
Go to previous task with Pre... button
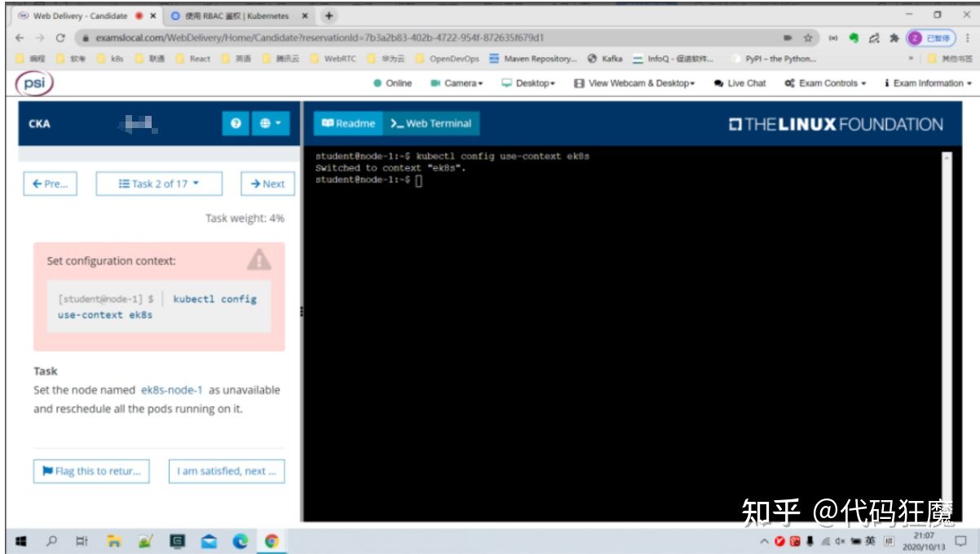click(x=50, y=184)
